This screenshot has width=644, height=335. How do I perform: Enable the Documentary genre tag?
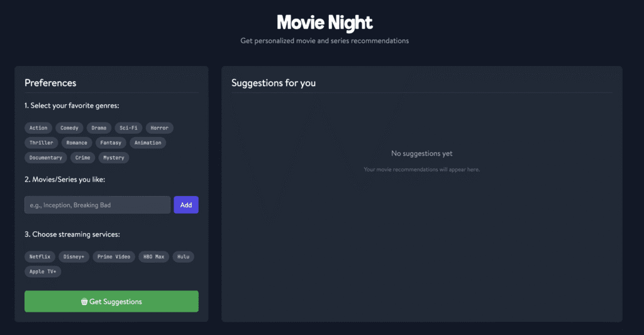46,158
